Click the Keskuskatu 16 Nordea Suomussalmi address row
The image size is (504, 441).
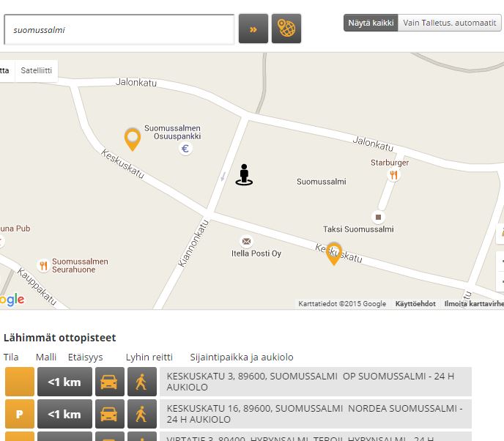click(x=316, y=414)
